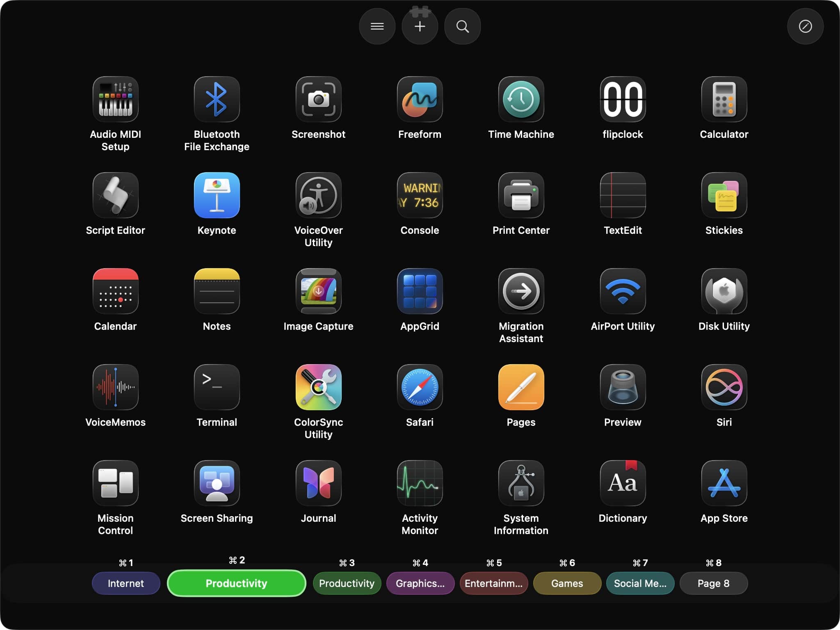The width and height of the screenshot is (840, 630).
Task: Open Activity Monitor
Action: coord(420,483)
